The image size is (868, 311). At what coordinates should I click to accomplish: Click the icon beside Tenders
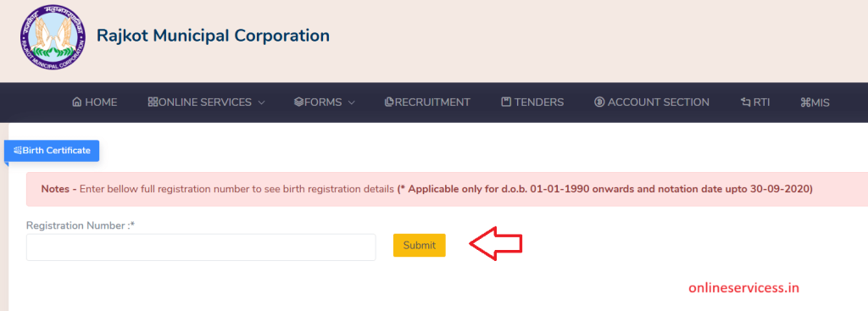[x=506, y=103]
